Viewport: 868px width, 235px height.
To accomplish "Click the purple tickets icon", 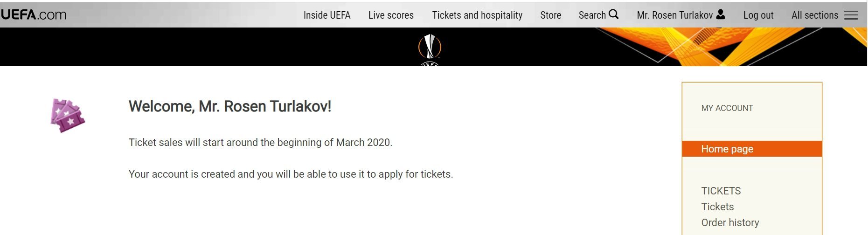I will click(x=68, y=116).
